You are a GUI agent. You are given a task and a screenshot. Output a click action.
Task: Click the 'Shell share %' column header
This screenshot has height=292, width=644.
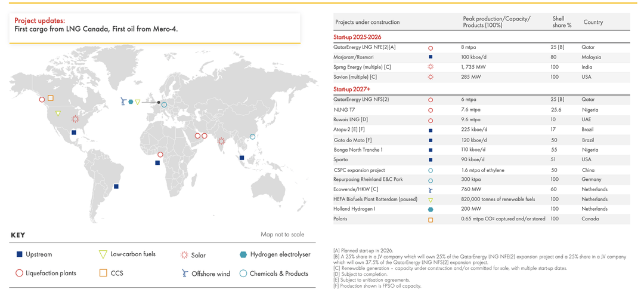pyautogui.click(x=562, y=22)
